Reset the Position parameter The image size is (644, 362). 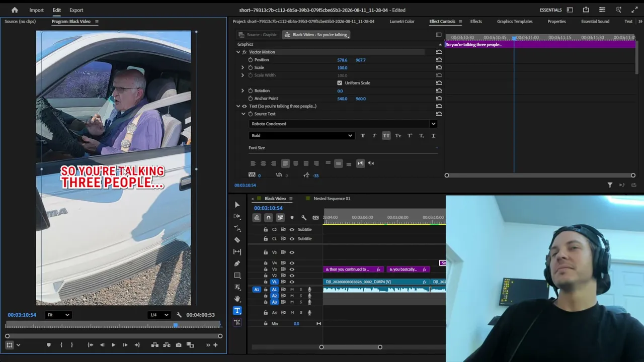(439, 60)
